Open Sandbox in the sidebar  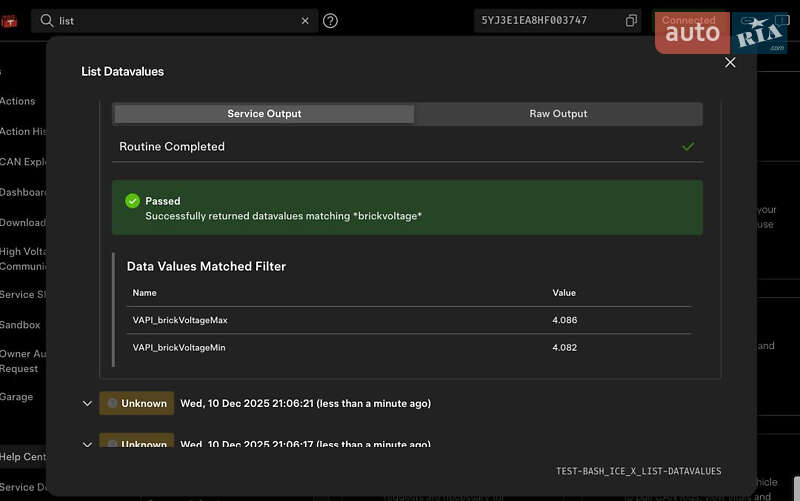click(20, 325)
